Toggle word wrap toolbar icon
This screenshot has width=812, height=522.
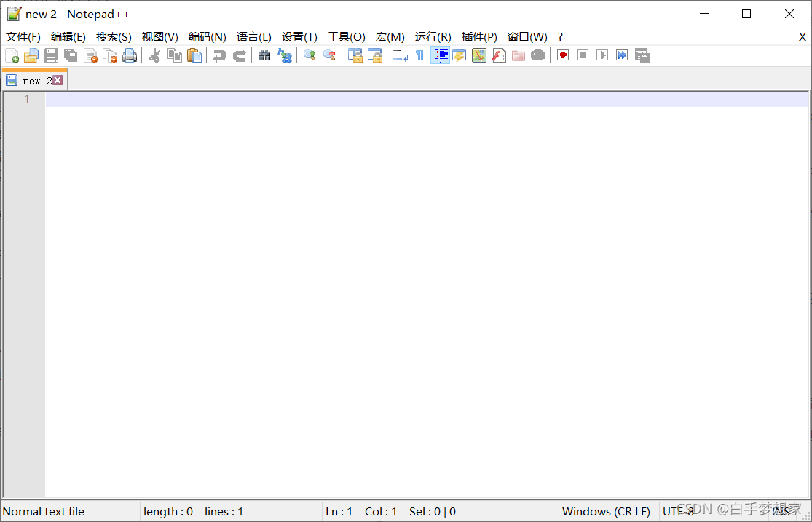pos(401,55)
